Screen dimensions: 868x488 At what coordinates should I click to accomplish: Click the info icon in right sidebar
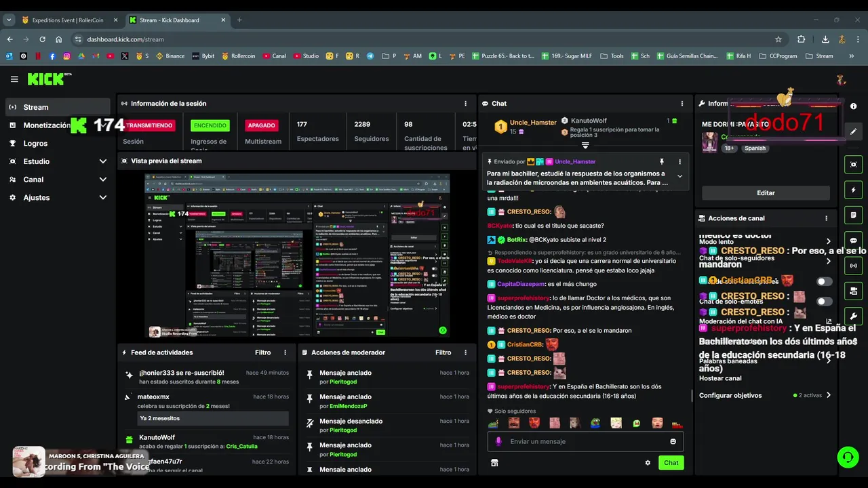[854, 106]
